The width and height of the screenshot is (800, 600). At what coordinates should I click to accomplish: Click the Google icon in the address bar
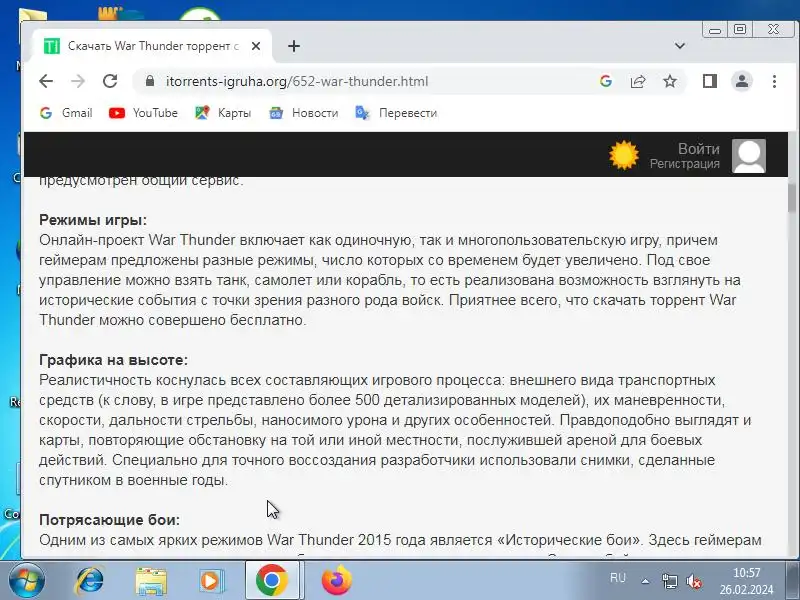606,81
